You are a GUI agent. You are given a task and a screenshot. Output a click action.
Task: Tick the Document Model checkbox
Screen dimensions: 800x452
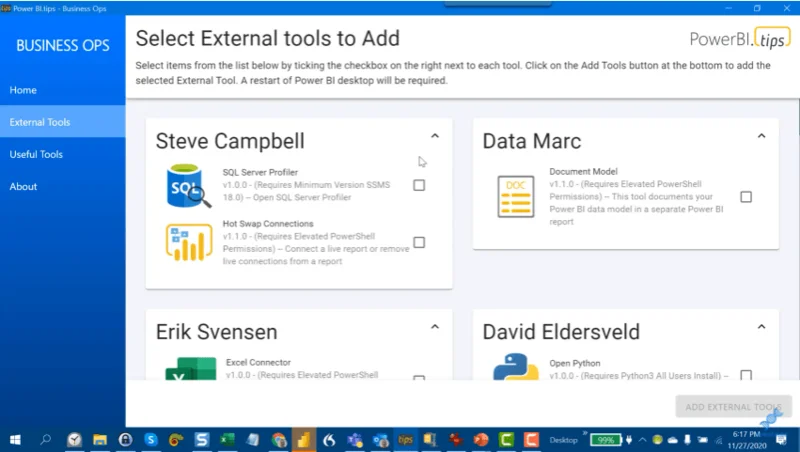coord(746,197)
